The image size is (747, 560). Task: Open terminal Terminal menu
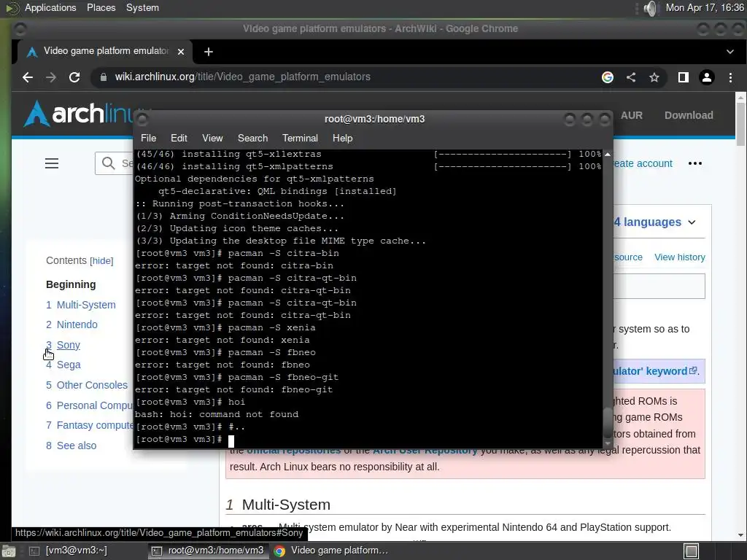(x=300, y=138)
